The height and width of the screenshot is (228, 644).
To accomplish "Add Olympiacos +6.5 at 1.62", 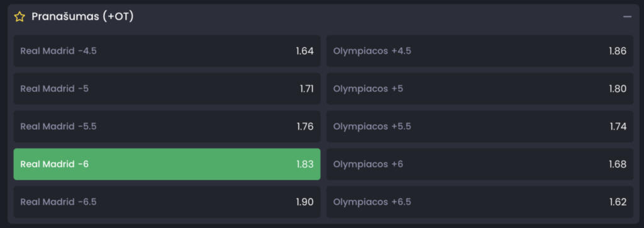I will tap(480, 202).
